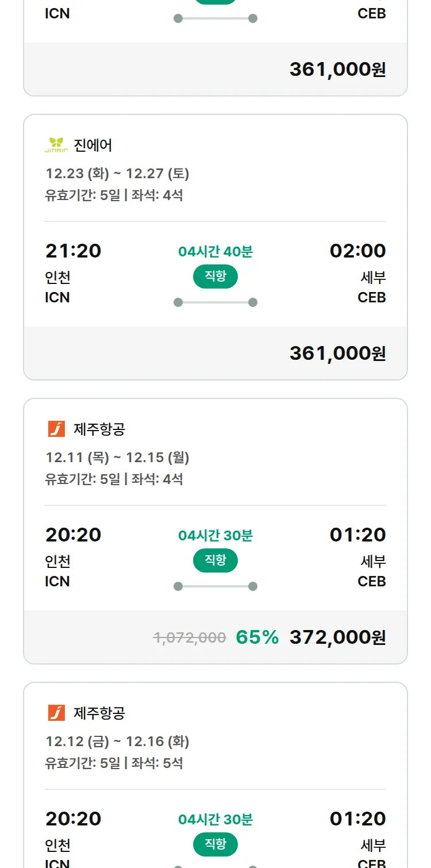Select the 02:00 arrival time
Image resolution: width=431 pixels, height=868 pixels.
tap(357, 251)
